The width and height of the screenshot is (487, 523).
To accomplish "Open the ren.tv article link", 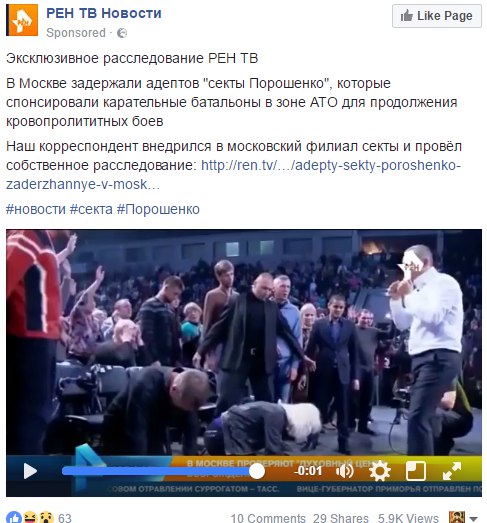I will pos(233,175).
